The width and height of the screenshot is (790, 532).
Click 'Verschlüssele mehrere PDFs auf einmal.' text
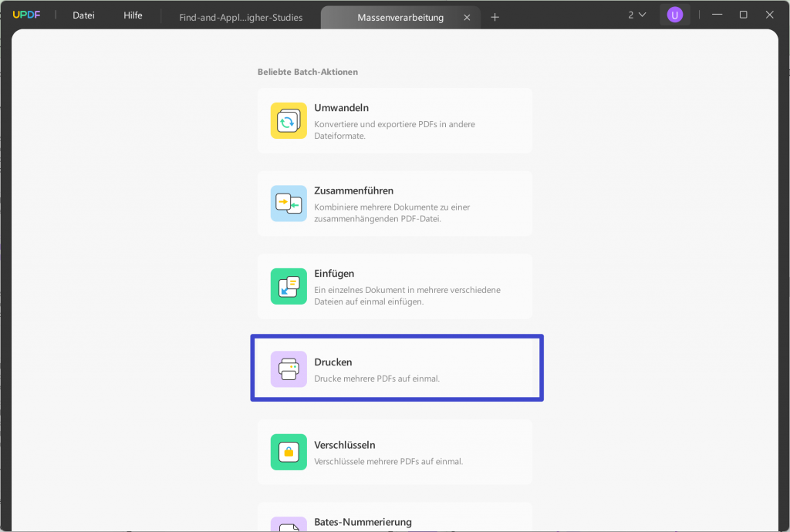(x=389, y=462)
